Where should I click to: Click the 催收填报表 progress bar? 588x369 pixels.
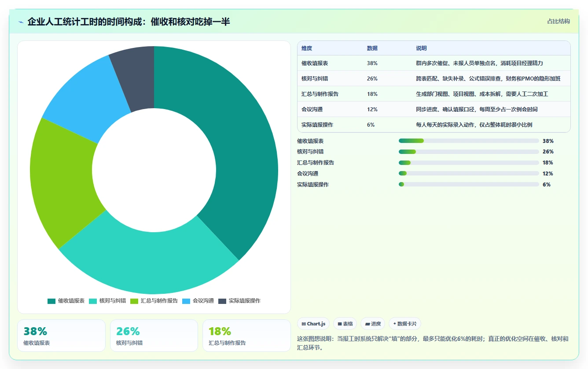(469, 141)
